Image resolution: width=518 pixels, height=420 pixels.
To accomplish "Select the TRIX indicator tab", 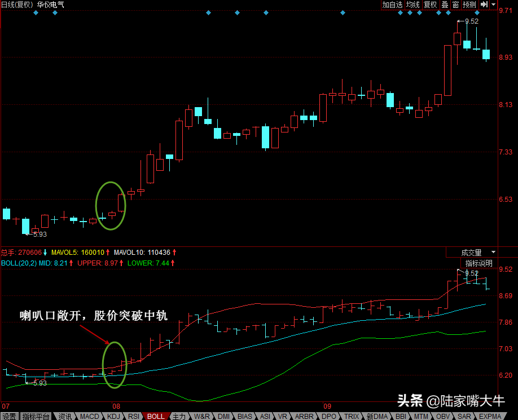I will tap(351, 416).
